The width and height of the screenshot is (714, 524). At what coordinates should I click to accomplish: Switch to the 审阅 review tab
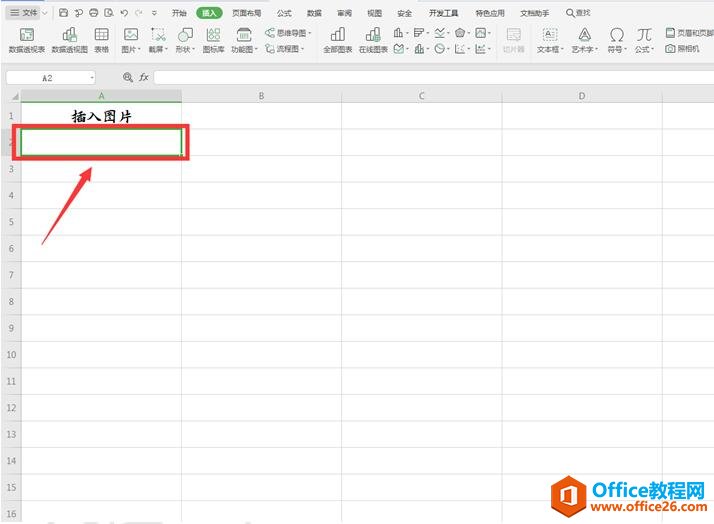point(344,13)
